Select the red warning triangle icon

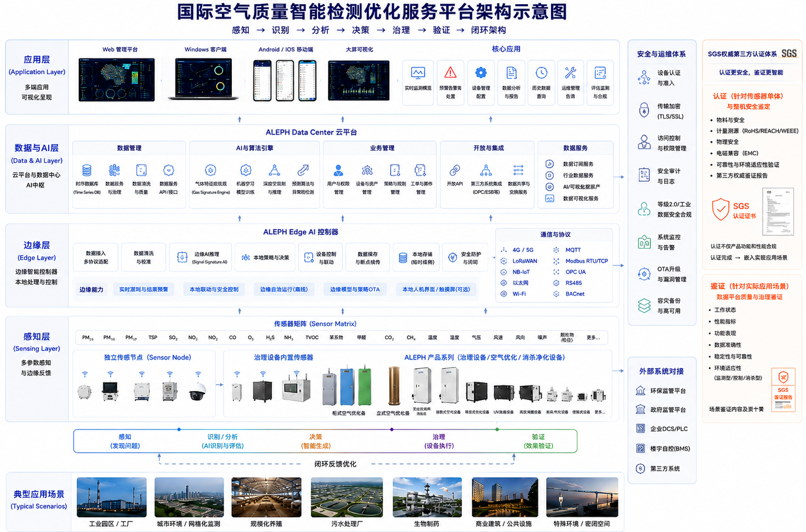click(x=450, y=72)
